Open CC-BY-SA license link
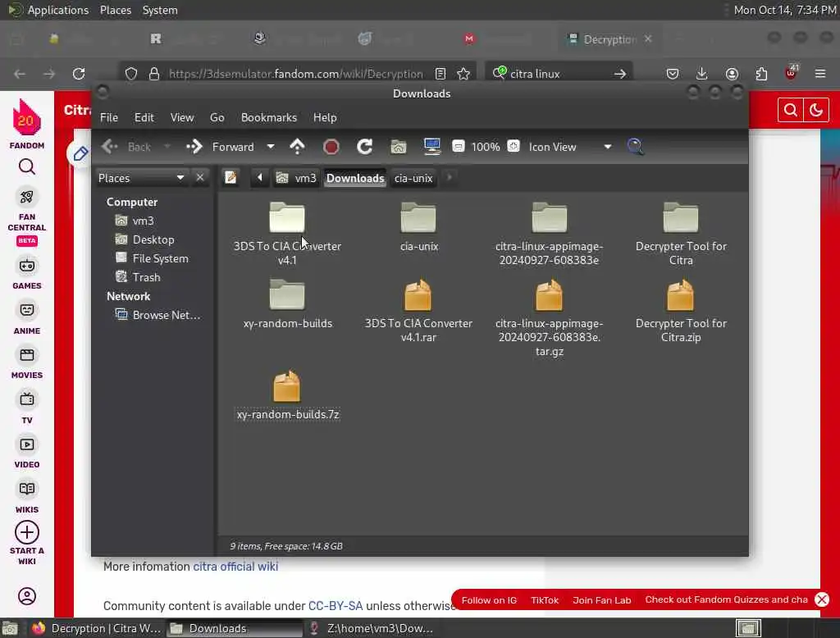The image size is (840, 638). (x=336, y=606)
